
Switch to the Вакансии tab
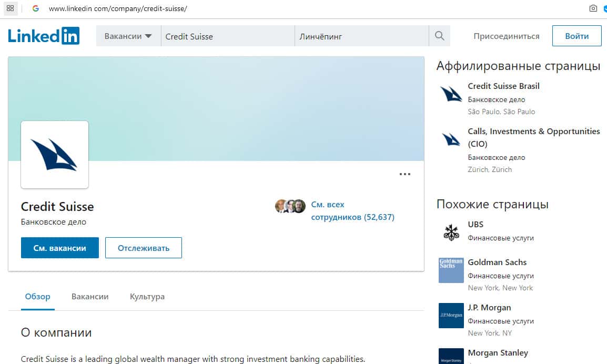[x=90, y=297]
